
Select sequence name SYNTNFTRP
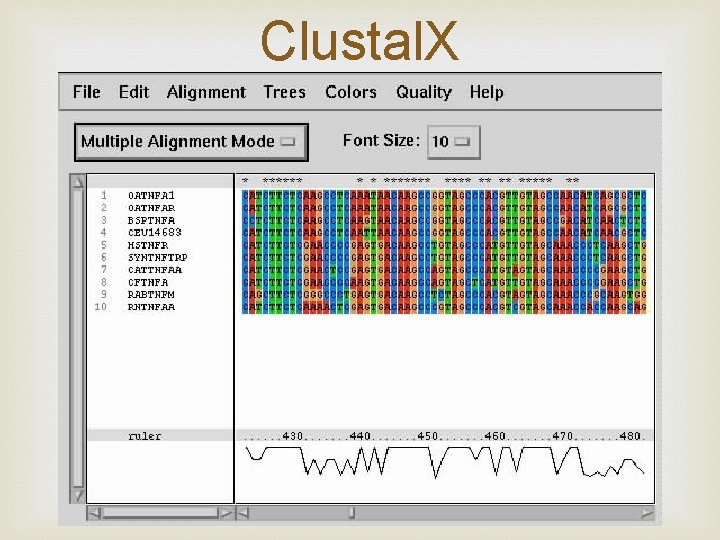pos(158,257)
